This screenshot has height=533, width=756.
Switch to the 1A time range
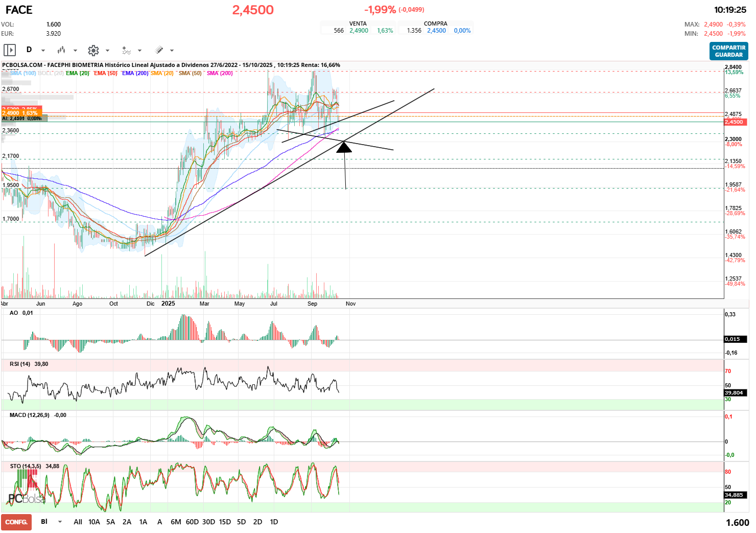click(x=143, y=522)
